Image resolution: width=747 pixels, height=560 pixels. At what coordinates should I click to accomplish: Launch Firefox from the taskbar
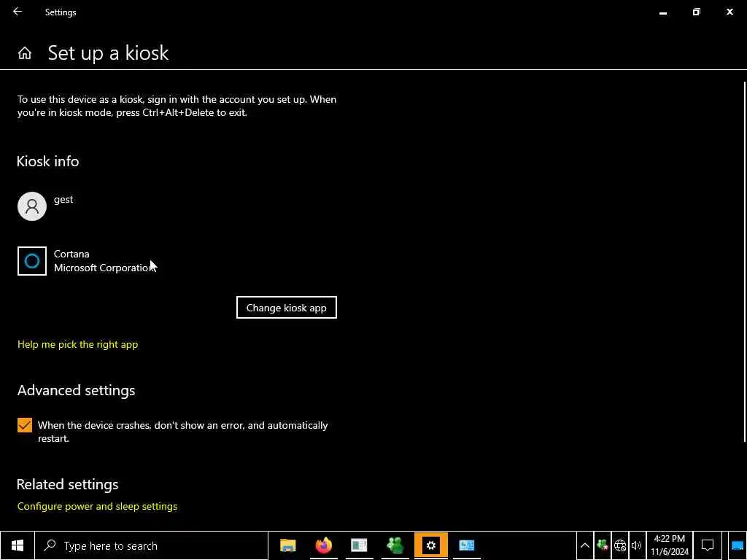[323, 545]
